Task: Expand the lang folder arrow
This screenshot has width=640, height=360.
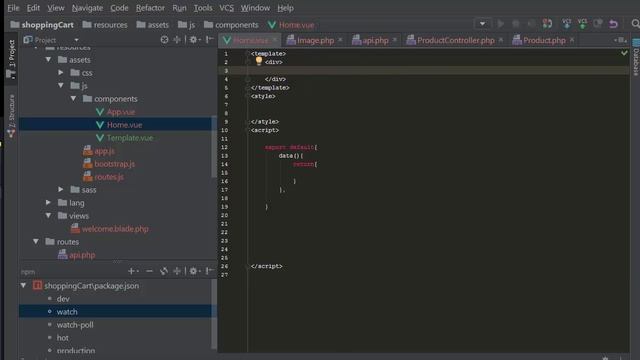Action: coord(48,203)
